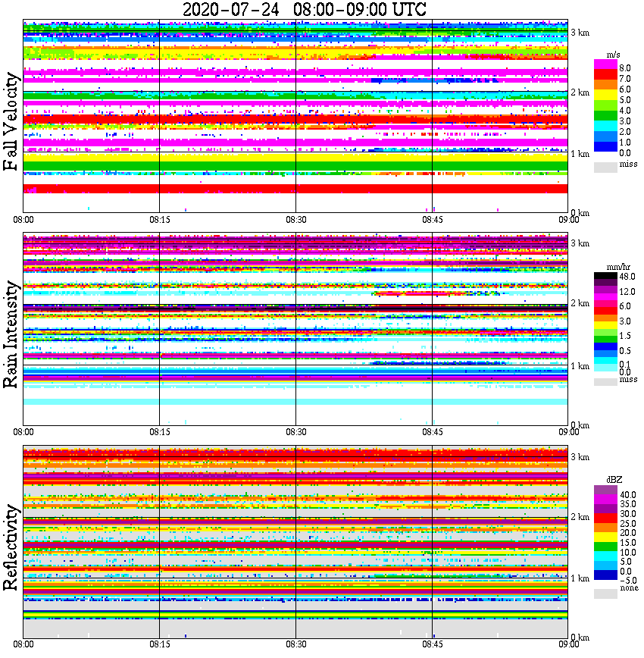
Task: Click the "Rain Intensity" axis title
Action: click(11, 334)
